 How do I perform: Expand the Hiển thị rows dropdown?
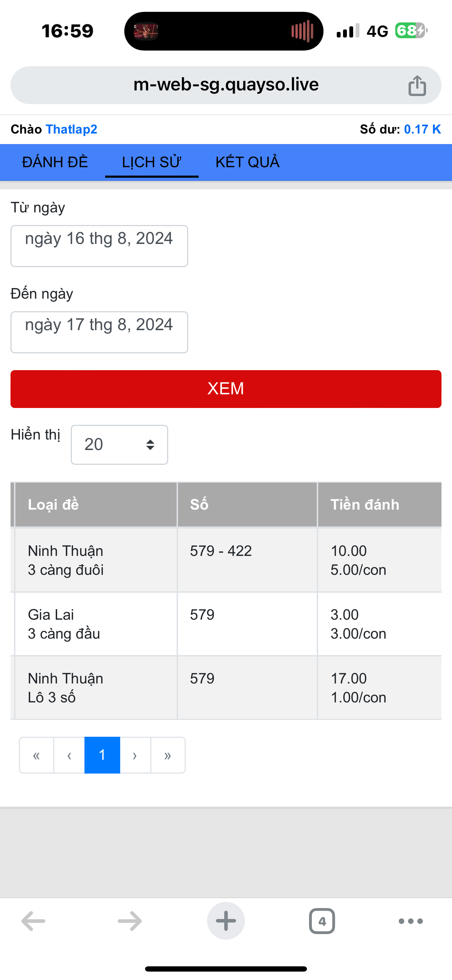119,445
